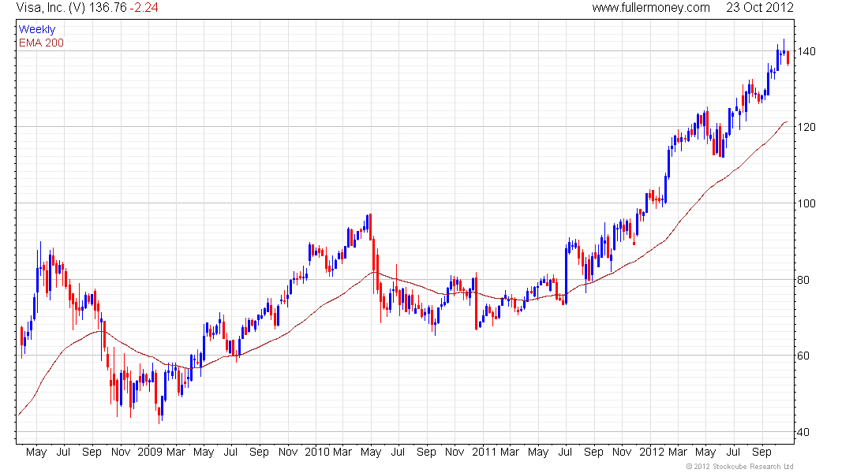Select the blue Weekly label
The width and height of the screenshot is (868, 473).
coord(37,29)
